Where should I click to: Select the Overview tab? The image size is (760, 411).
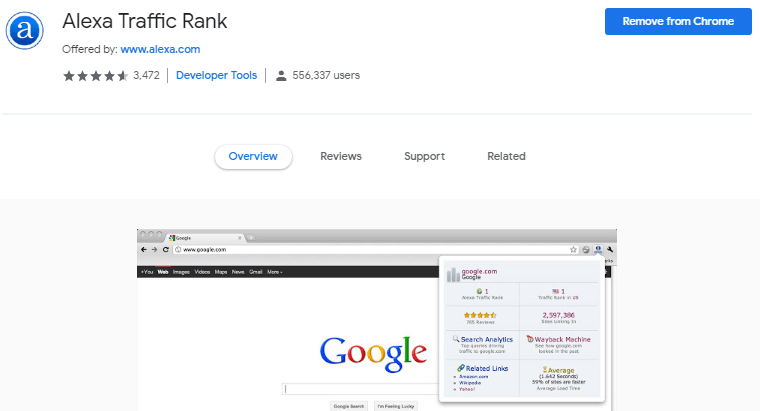point(253,156)
